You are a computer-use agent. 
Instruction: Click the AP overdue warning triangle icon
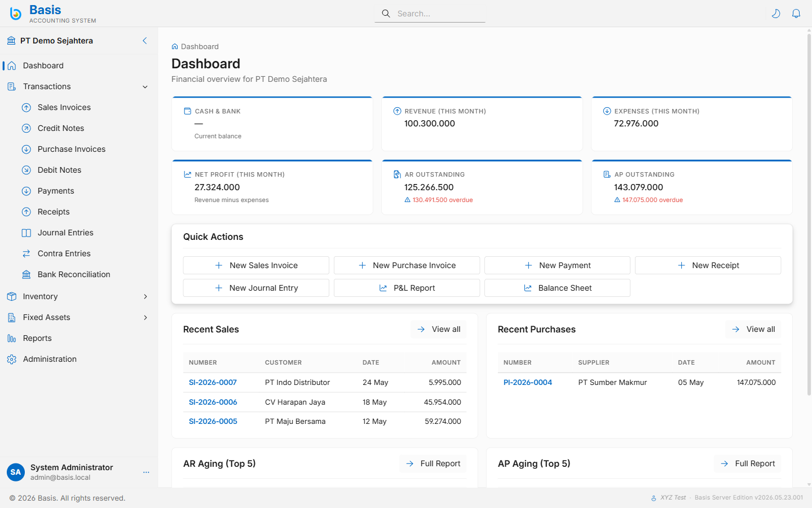click(x=617, y=200)
